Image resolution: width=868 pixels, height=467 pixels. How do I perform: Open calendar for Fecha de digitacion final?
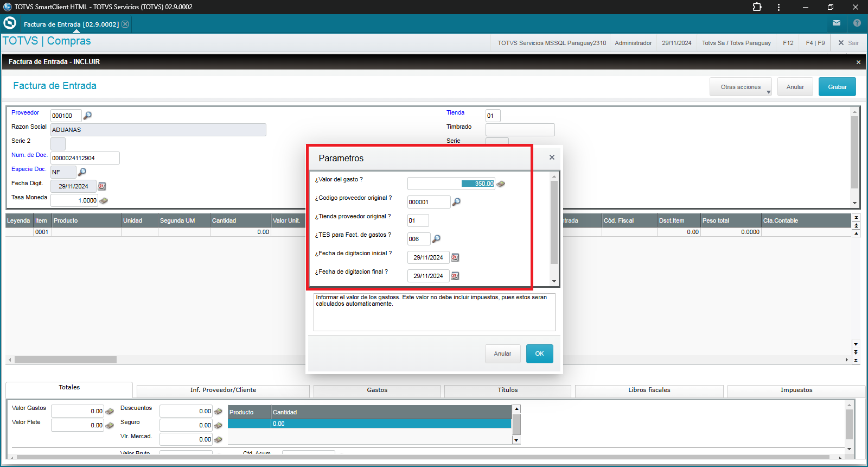[455, 276]
